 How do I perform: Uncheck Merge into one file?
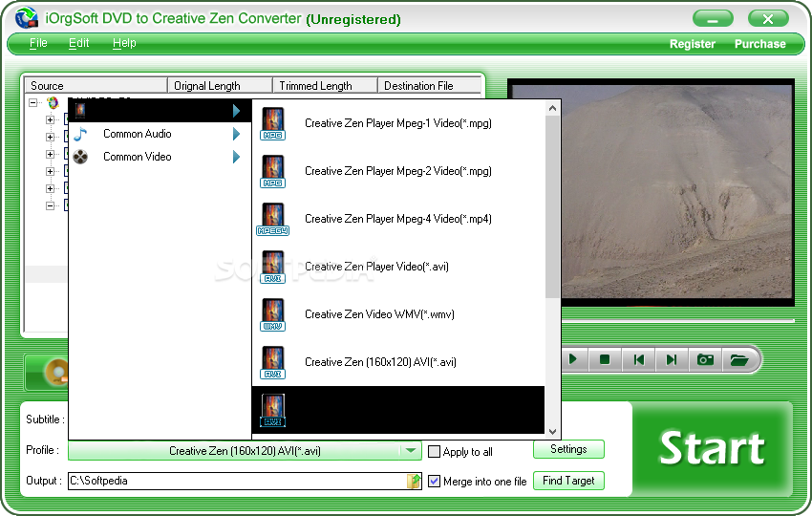click(x=434, y=482)
